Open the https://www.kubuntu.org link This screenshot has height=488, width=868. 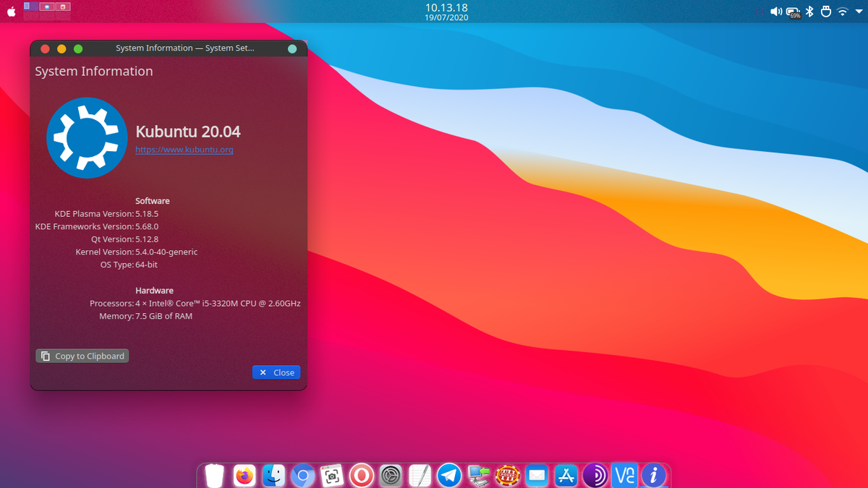pyautogui.click(x=184, y=150)
